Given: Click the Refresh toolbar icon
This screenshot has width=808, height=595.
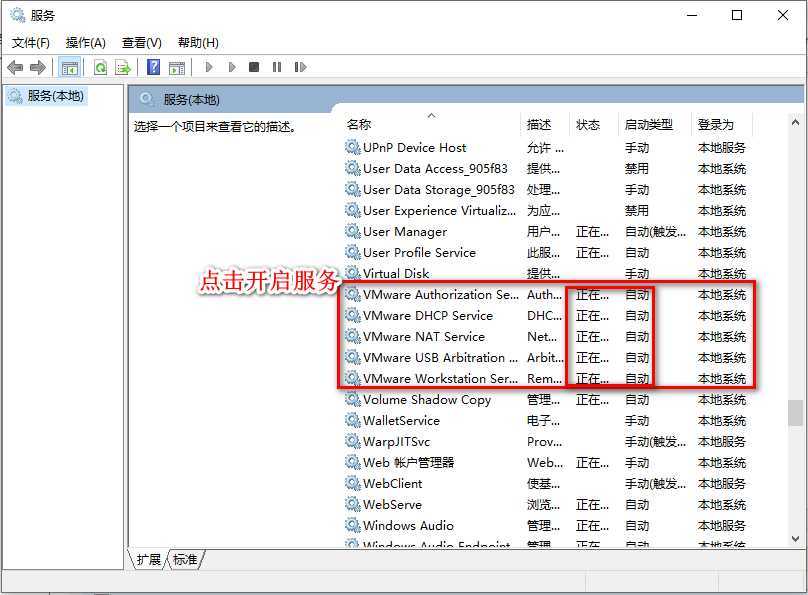Looking at the screenshot, I should 100,67.
